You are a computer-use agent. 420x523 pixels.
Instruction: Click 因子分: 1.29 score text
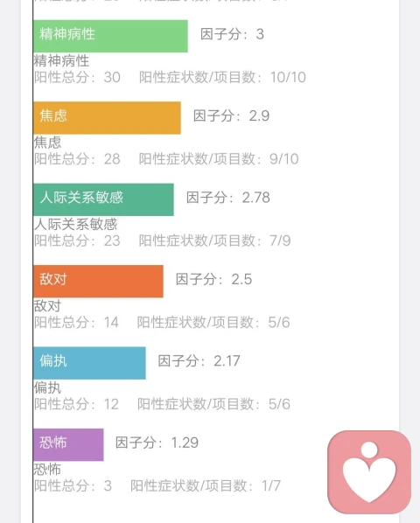point(157,443)
